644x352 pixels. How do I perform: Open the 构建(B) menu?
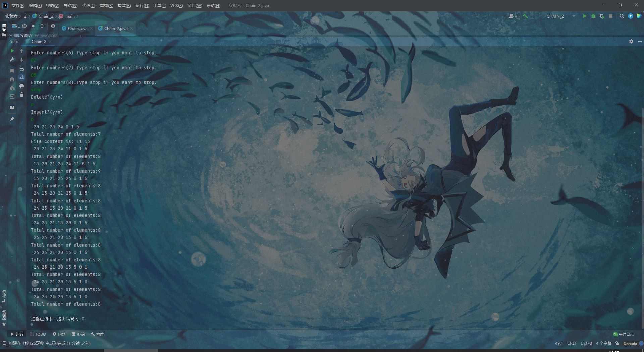point(124,5)
